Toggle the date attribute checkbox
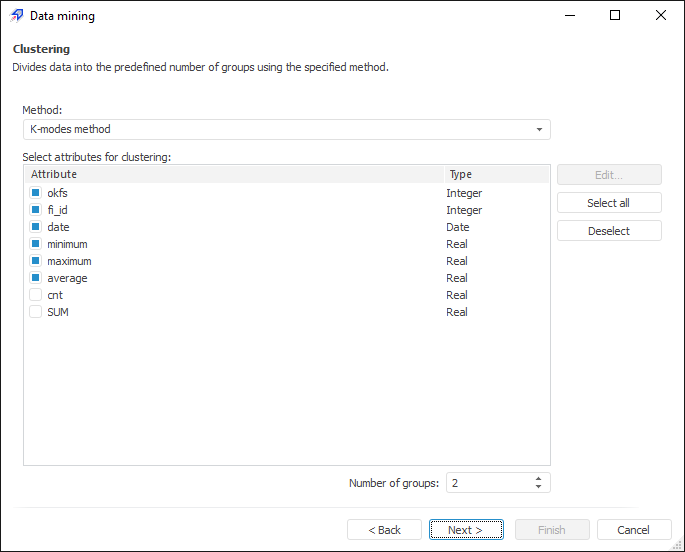The height and width of the screenshot is (552, 685). point(36,227)
